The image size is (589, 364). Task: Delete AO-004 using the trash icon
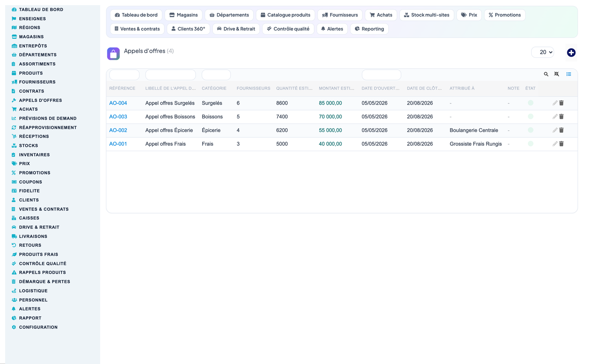[x=561, y=103]
